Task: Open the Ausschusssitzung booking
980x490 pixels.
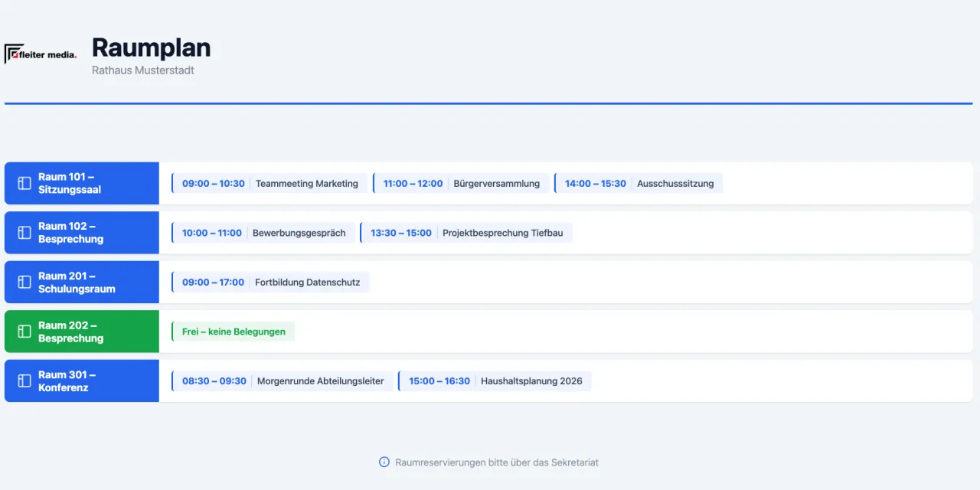Action: click(639, 184)
